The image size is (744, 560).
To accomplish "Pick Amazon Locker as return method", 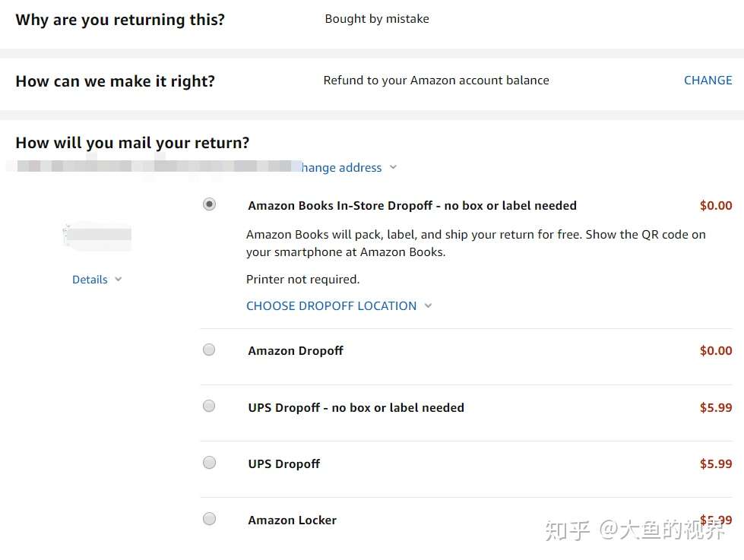I will pos(209,518).
